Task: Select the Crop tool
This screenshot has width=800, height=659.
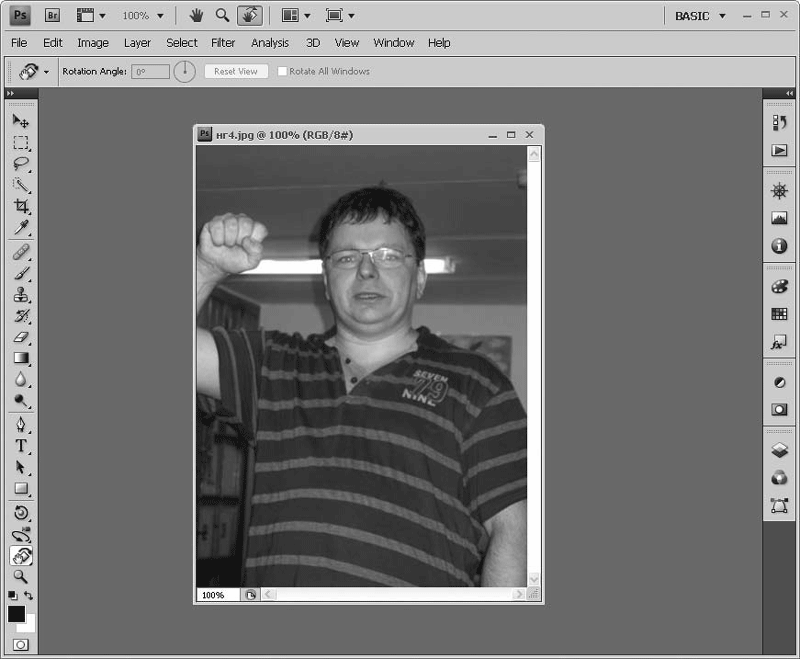Action: click(x=20, y=206)
